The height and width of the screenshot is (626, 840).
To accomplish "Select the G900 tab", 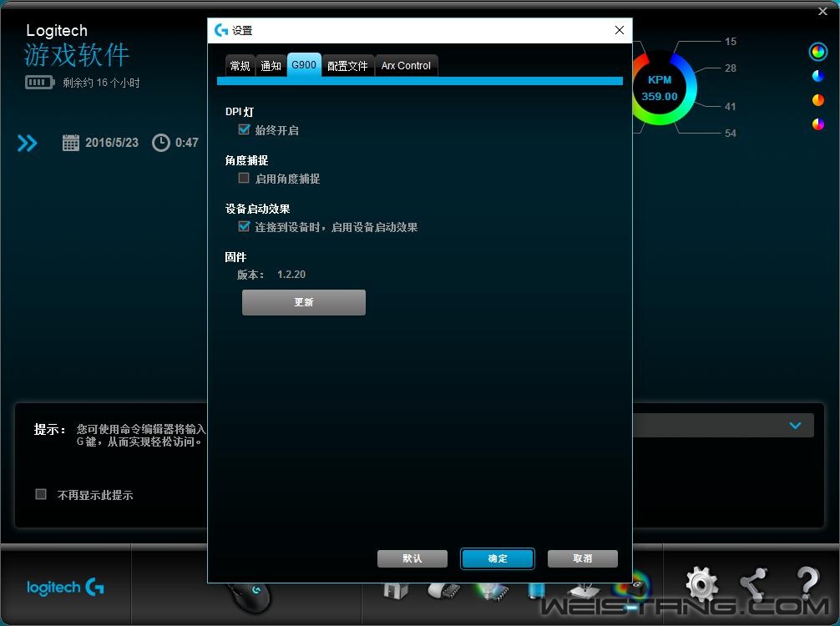I will pyautogui.click(x=304, y=65).
